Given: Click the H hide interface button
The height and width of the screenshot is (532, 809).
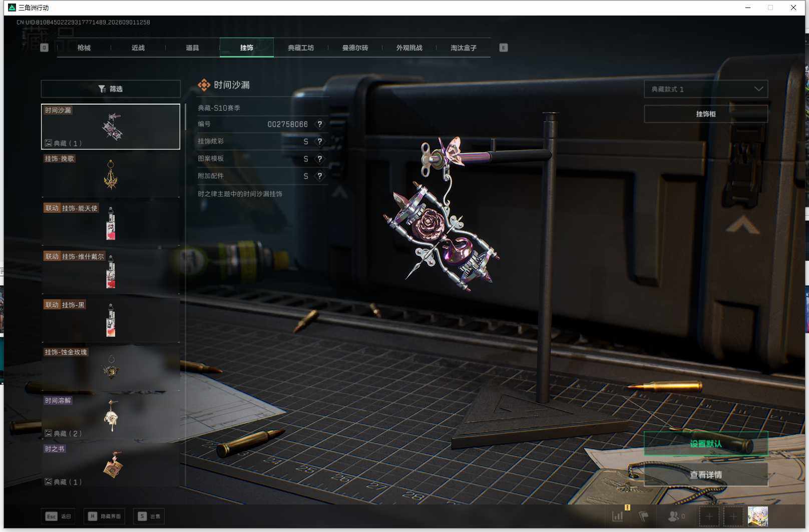Looking at the screenshot, I should [104, 516].
